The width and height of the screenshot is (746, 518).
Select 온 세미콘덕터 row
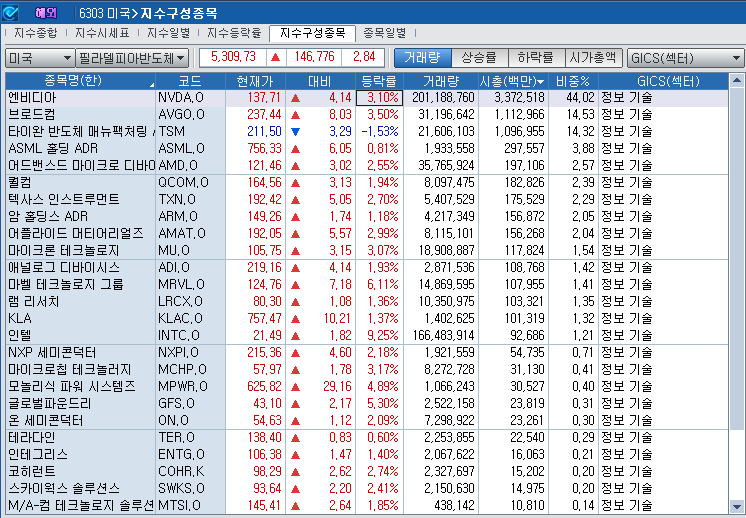[x=366, y=420]
